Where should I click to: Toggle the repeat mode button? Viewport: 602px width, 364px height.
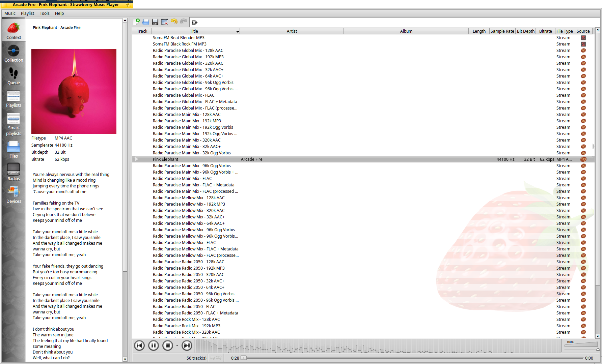coord(213,358)
